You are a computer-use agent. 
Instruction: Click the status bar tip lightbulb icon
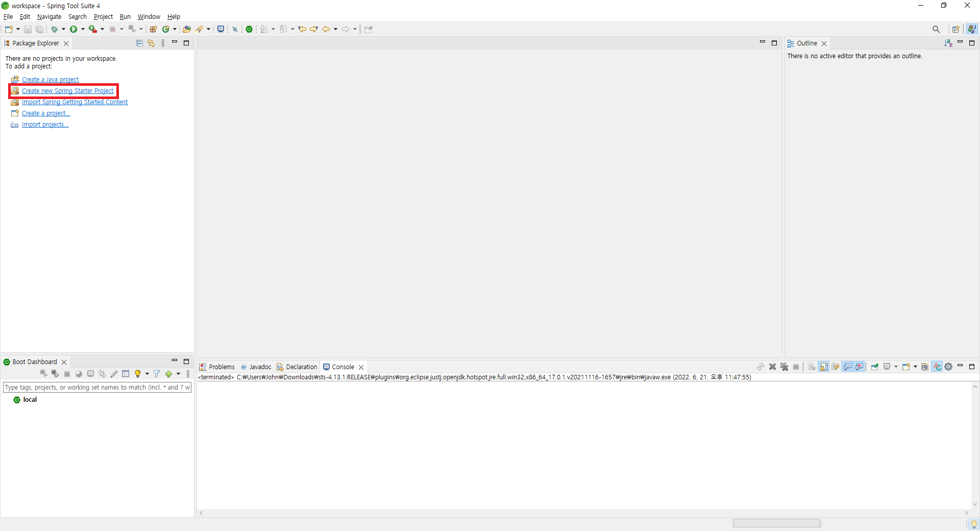pyautogui.click(x=974, y=524)
